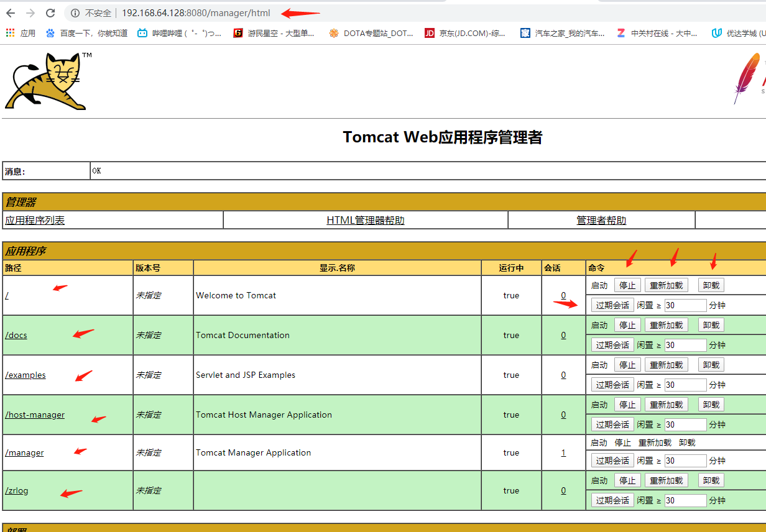Click idle minutes field for /examples
The height and width of the screenshot is (532, 766).
[686, 385]
